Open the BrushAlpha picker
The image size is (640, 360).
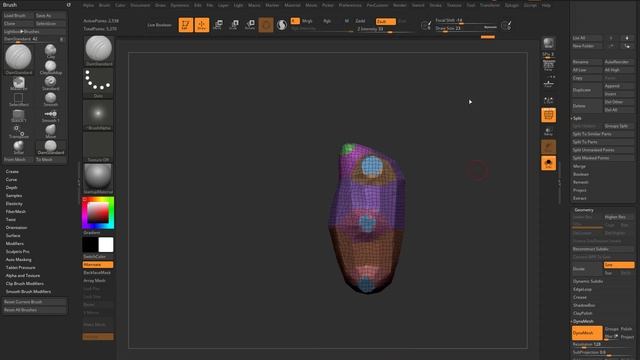pyautogui.click(x=98, y=115)
